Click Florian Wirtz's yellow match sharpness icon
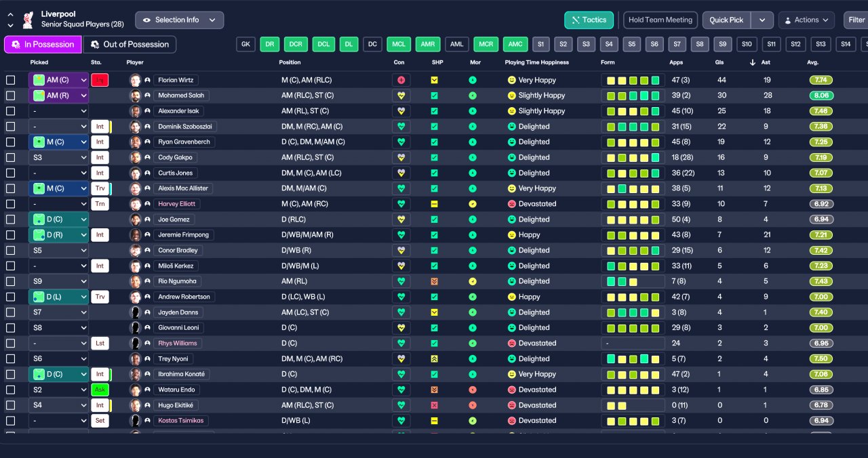This screenshot has width=868, height=458. click(x=435, y=80)
